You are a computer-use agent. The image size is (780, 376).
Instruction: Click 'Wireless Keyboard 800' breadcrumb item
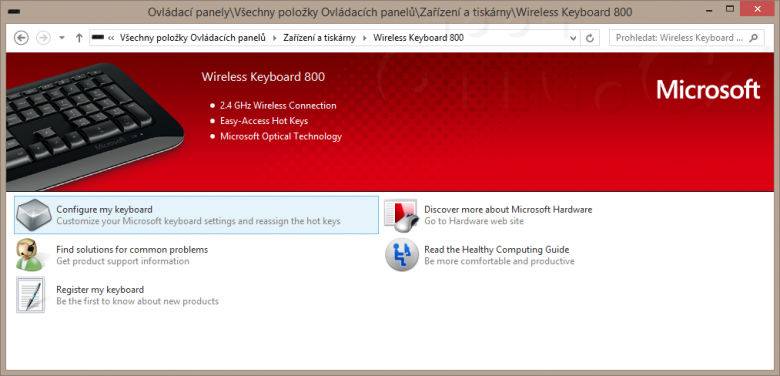pos(418,38)
